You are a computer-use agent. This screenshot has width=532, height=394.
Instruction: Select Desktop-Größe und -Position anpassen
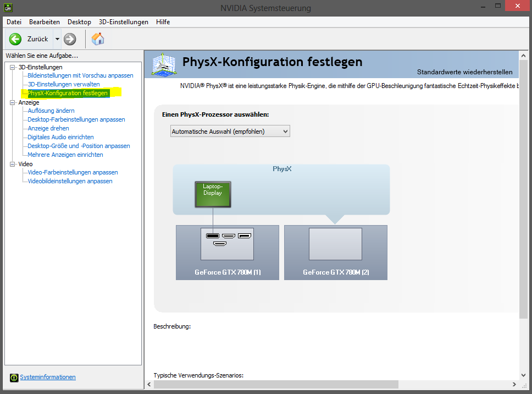pyautogui.click(x=79, y=146)
